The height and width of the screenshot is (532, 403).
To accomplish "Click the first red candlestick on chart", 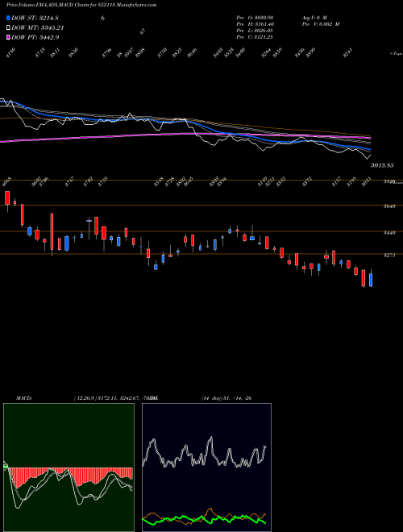I will coord(7,198).
